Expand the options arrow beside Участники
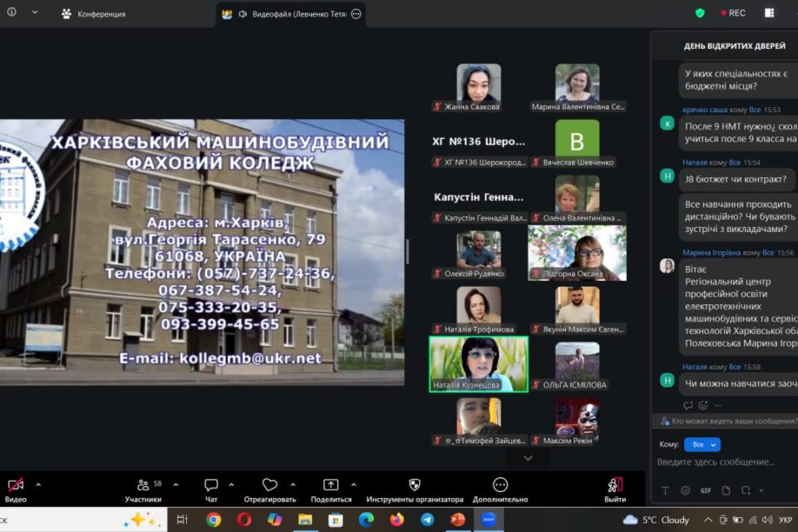The width and height of the screenshot is (798, 532). coord(175,485)
